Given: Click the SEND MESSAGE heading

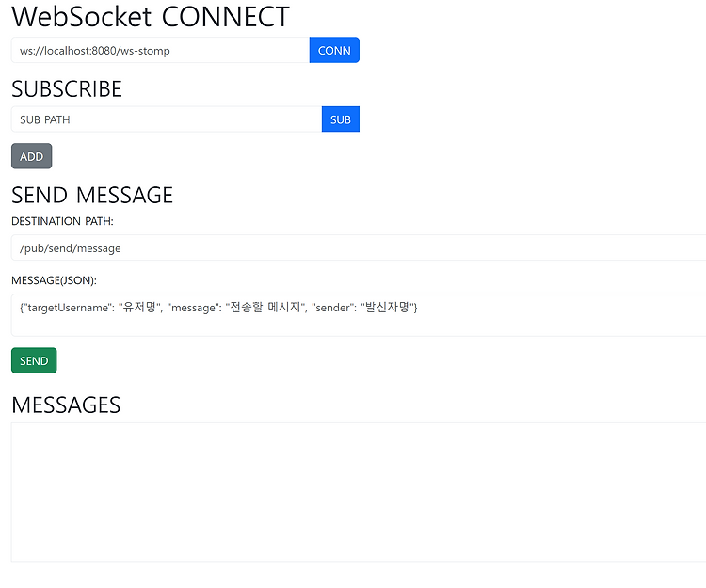Looking at the screenshot, I should click(x=92, y=196).
